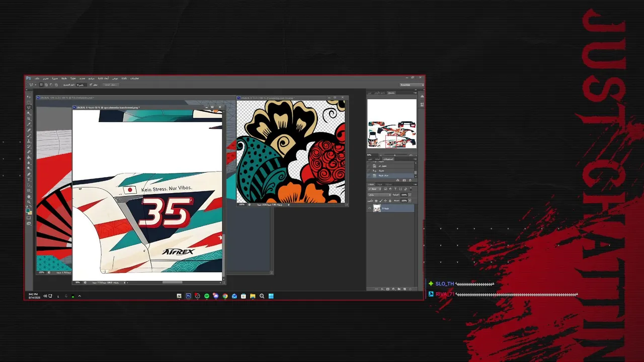Select the Blur tool
Viewport: 644px width, 362px height.
point(29,163)
